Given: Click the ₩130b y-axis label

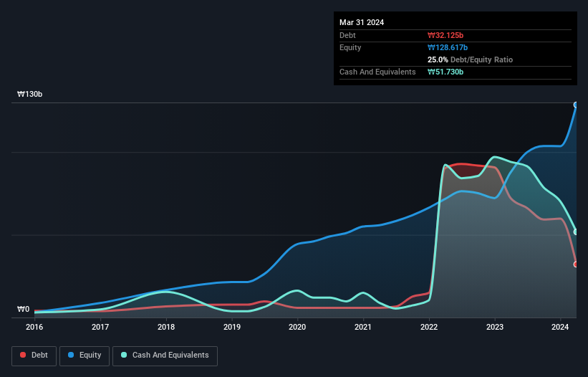Looking at the screenshot, I should pos(29,94).
